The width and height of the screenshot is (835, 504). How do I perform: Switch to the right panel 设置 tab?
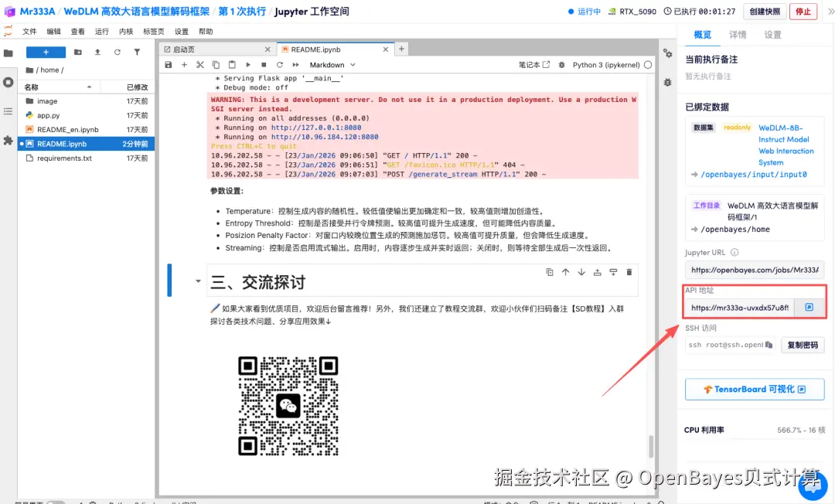tap(772, 35)
